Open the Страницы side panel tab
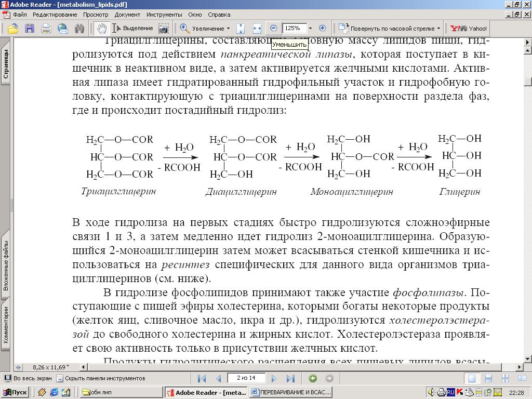The height and width of the screenshot is (399, 532). [6, 64]
